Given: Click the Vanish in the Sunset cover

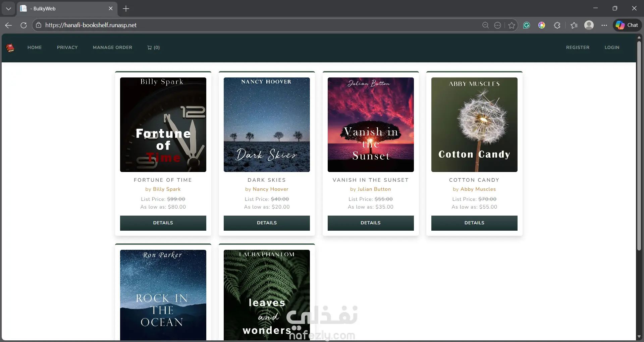Looking at the screenshot, I should [371, 125].
